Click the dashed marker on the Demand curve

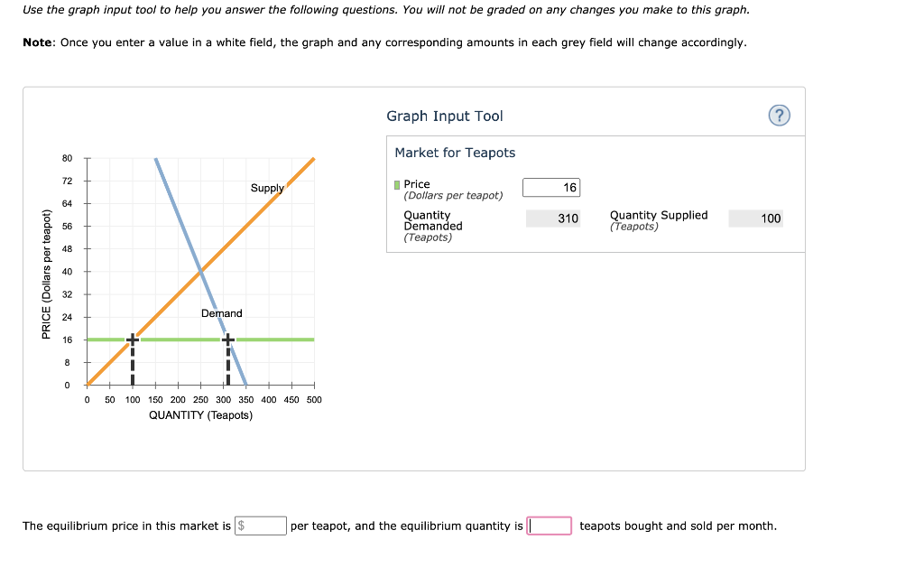[228, 340]
